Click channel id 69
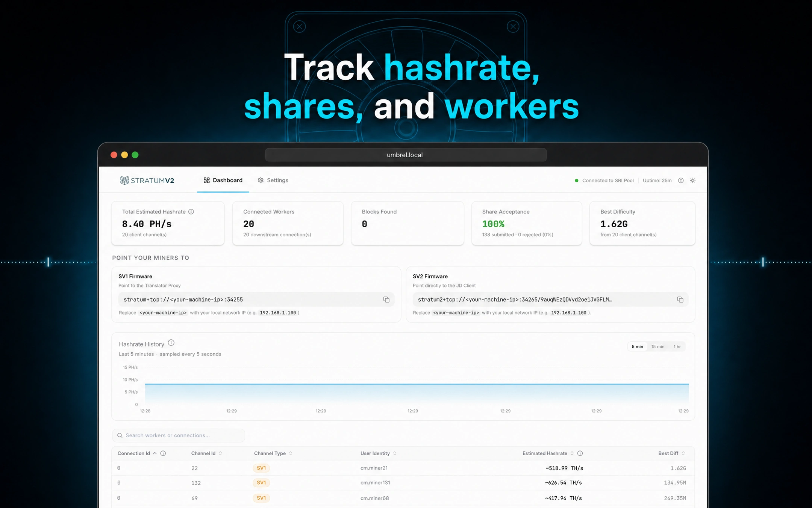Image resolution: width=812 pixels, height=508 pixels. click(194, 499)
